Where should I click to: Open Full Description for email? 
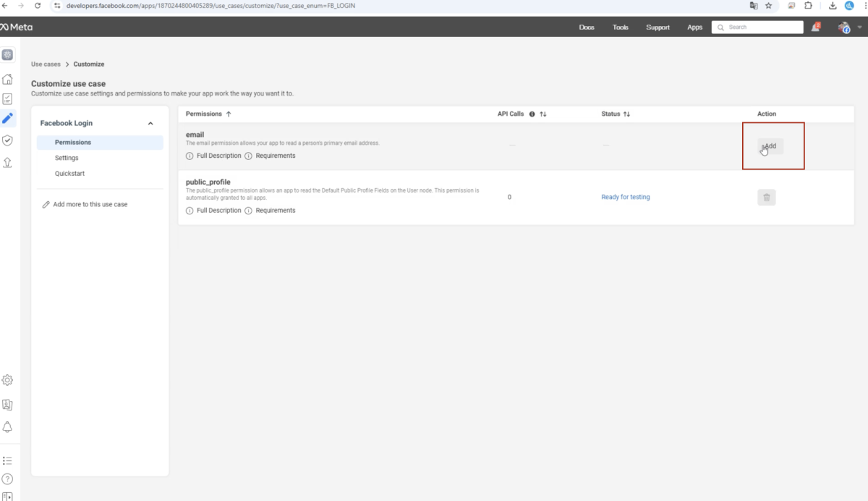(218, 156)
